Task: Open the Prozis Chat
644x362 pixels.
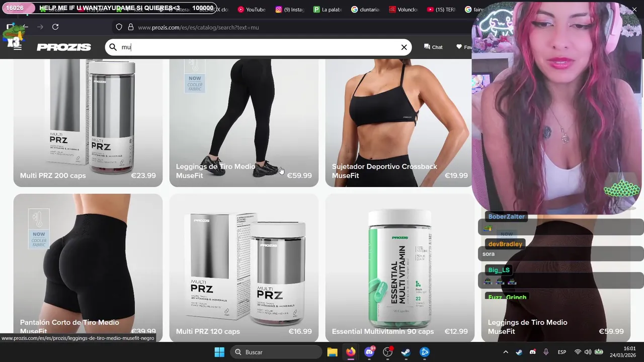Action: click(433, 47)
